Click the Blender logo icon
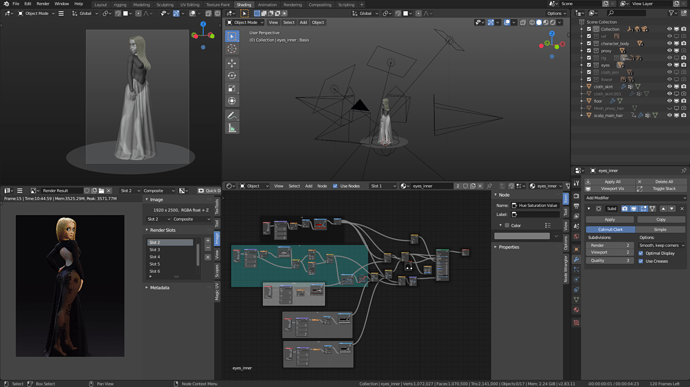 [x=6, y=4]
